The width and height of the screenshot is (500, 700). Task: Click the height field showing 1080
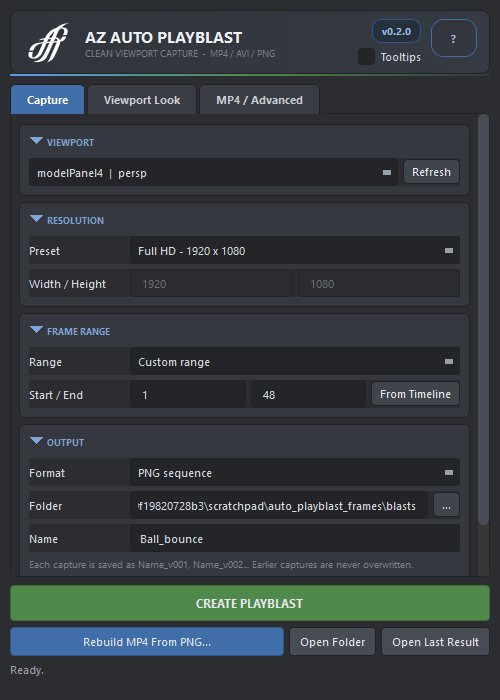(x=379, y=283)
